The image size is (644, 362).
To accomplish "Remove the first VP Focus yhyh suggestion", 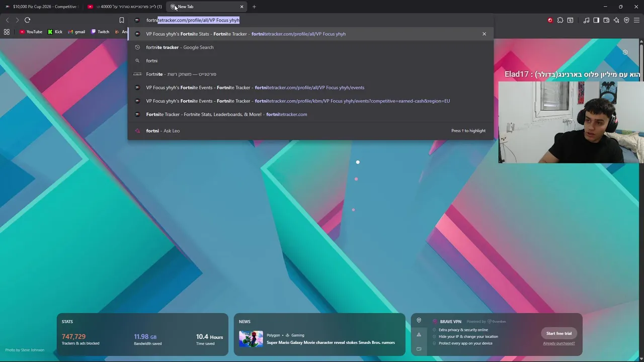I will 484,34.
